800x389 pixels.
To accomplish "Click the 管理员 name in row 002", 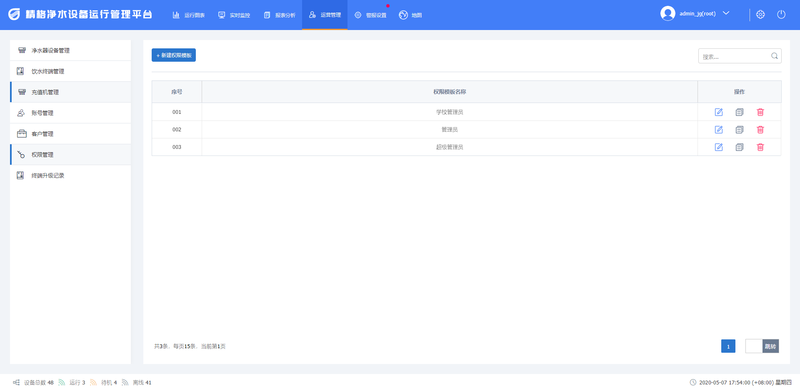I will click(x=449, y=130).
